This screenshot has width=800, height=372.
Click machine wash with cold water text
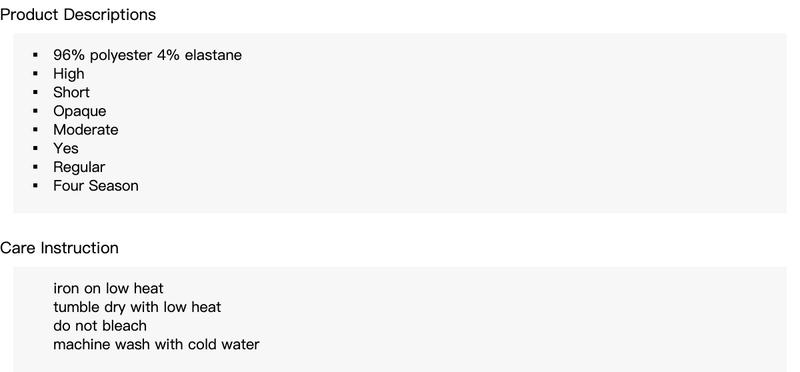click(x=156, y=344)
